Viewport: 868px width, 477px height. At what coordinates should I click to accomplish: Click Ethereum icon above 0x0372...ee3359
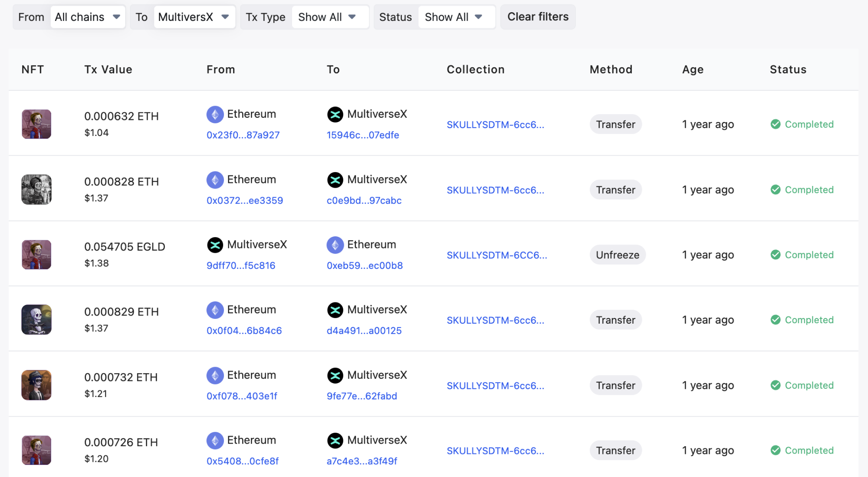click(215, 180)
